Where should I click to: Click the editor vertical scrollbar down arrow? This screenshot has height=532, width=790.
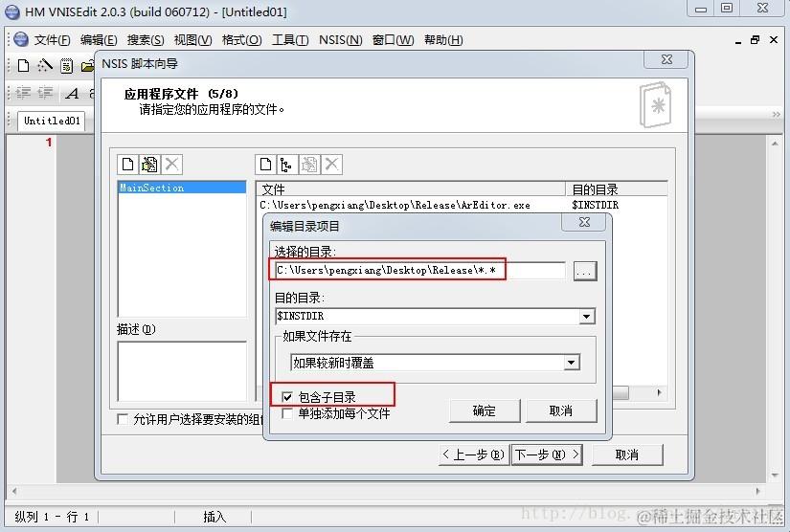click(775, 476)
